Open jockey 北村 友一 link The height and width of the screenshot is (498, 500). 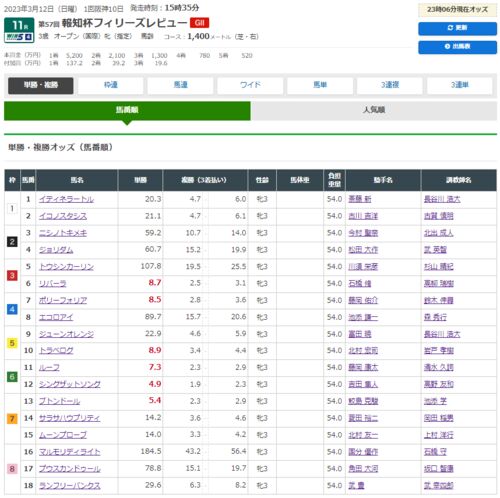pos(363,435)
